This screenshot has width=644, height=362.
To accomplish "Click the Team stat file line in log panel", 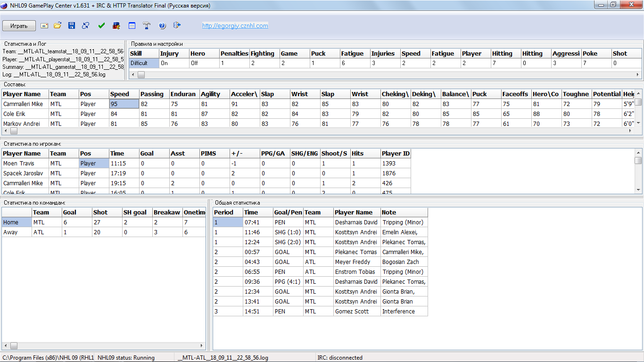I will (x=63, y=51).
